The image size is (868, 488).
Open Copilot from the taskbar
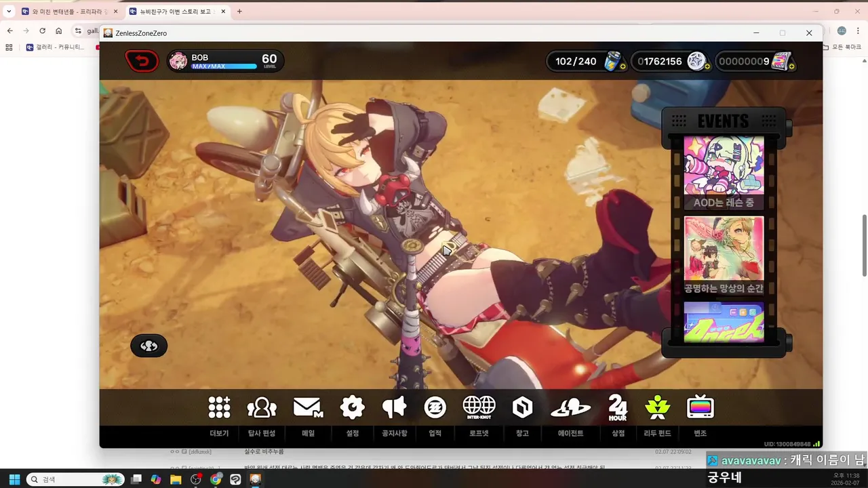point(156,479)
